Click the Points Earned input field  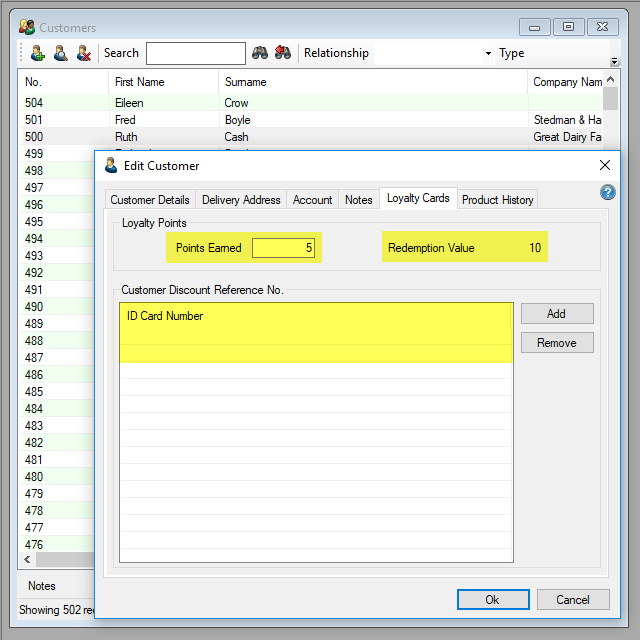coord(283,248)
